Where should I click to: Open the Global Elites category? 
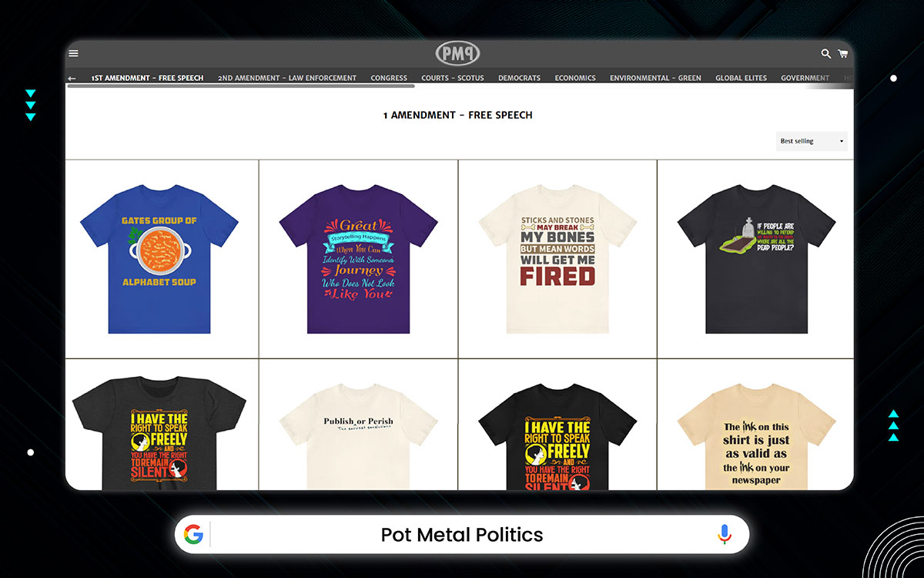[x=742, y=78]
